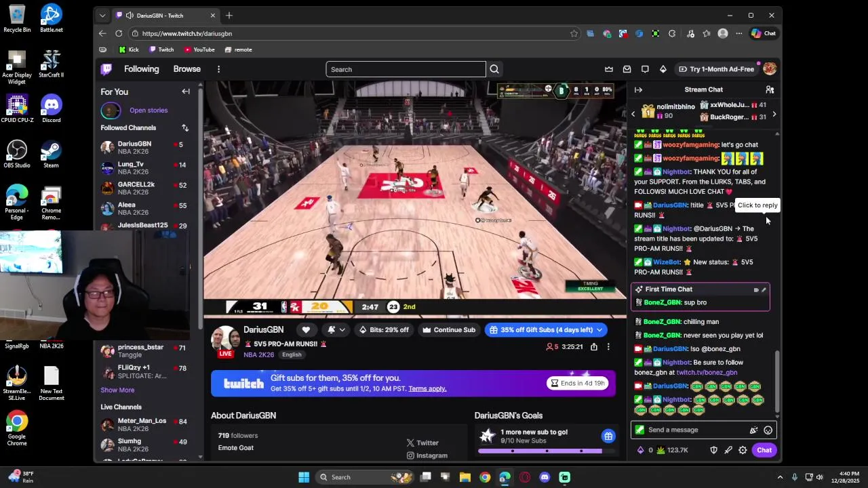Go to next gift leaderboard page

click(x=774, y=114)
